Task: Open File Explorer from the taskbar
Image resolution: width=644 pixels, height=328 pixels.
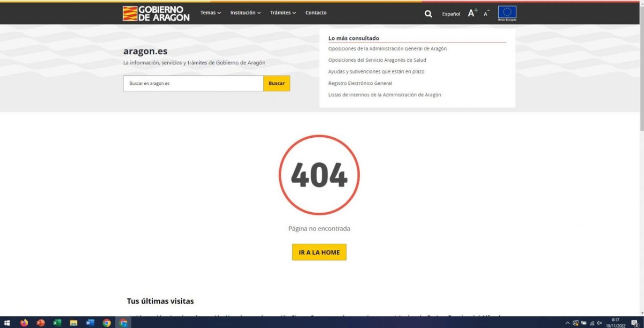Action: click(x=74, y=322)
